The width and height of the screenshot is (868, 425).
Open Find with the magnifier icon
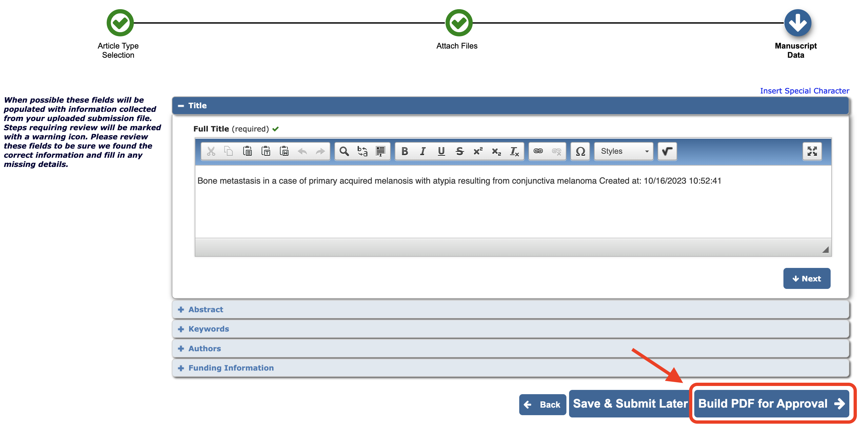click(x=344, y=151)
